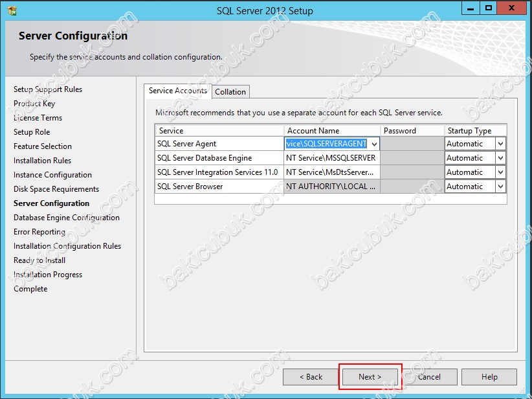This screenshot has height=399, width=532.
Task: Click Product Key step in sidebar
Action: click(x=34, y=104)
